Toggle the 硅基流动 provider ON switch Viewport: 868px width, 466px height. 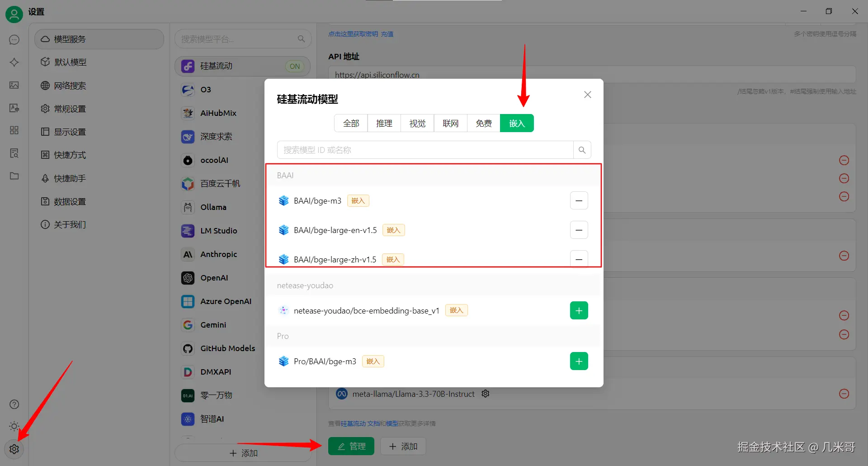(x=294, y=66)
